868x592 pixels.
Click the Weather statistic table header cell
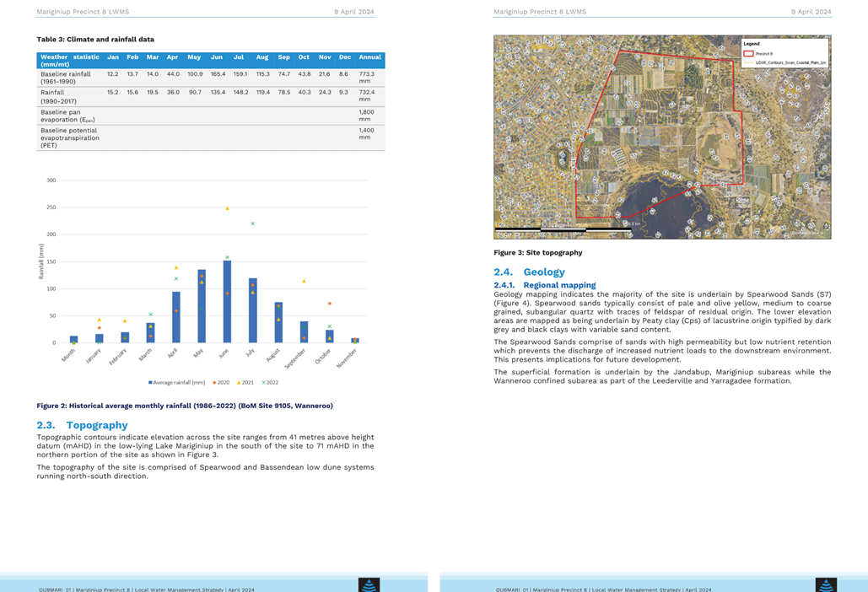pyautogui.click(x=70, y=61)
